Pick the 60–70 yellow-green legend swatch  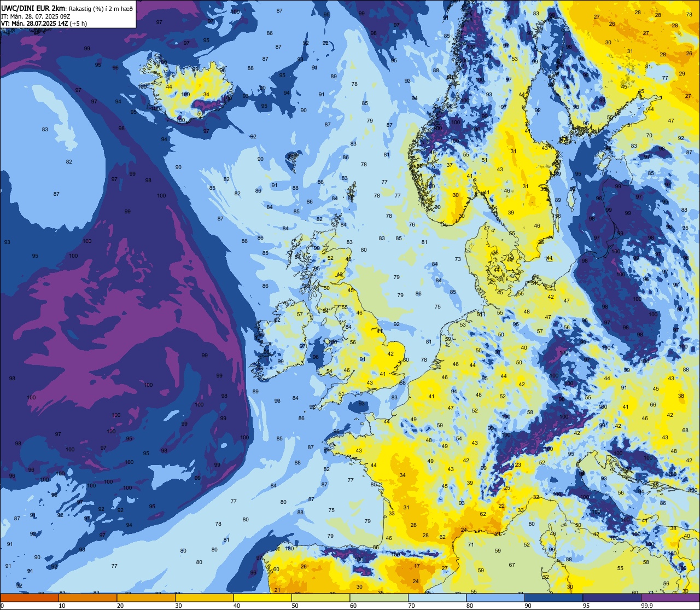point(379,598)
